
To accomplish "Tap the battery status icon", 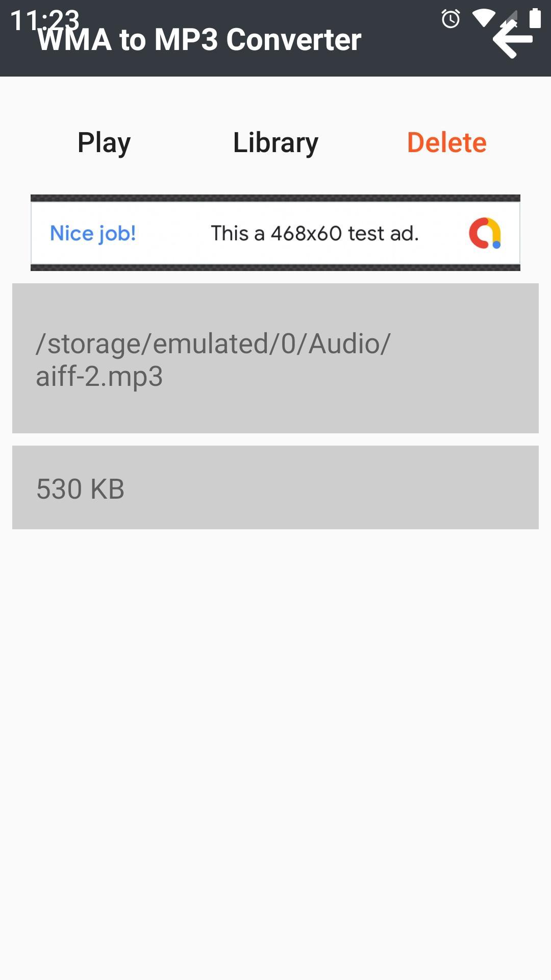I will point(535,18).
